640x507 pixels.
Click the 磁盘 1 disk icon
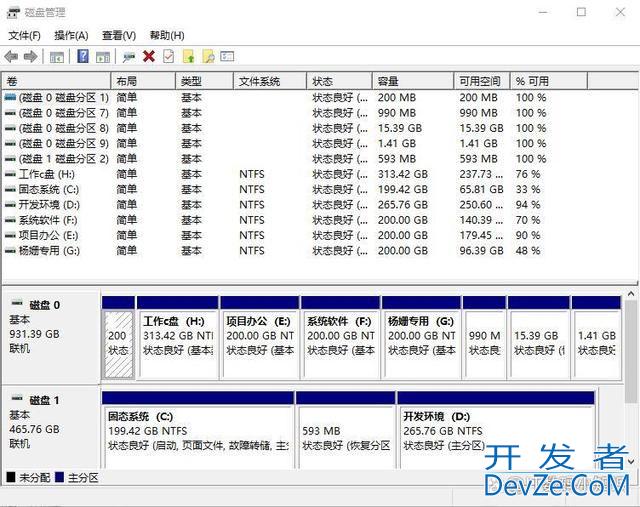[x=17, y=398]
